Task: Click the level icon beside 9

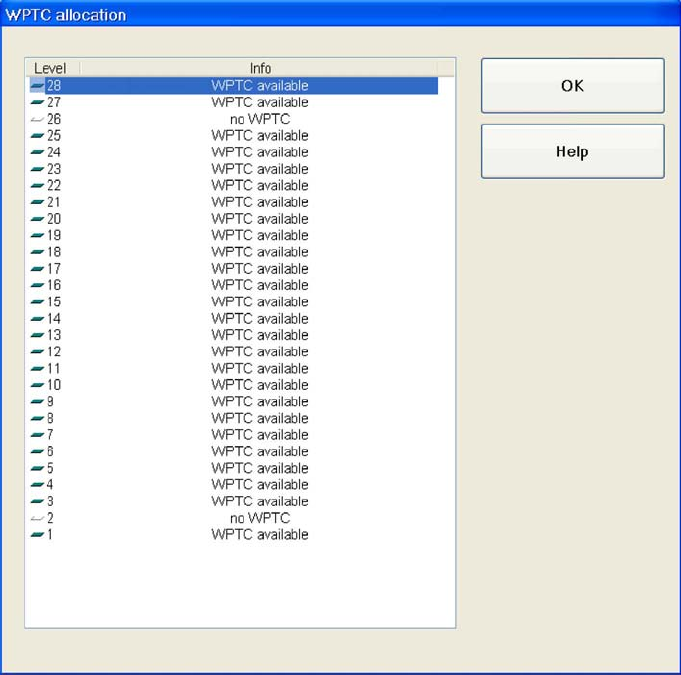Action: click(37, 401)
